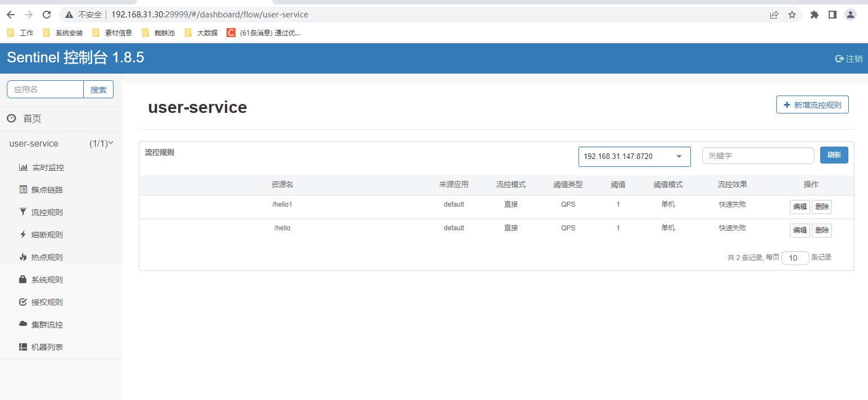Click the 资源名 column header
The width and height of the screenshot is (868, 400).
point(282,185)
